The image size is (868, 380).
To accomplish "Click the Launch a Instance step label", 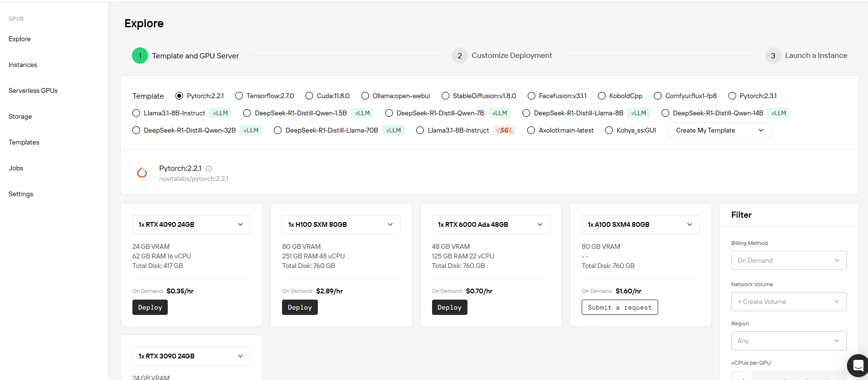I will click(x=816, y=56).
